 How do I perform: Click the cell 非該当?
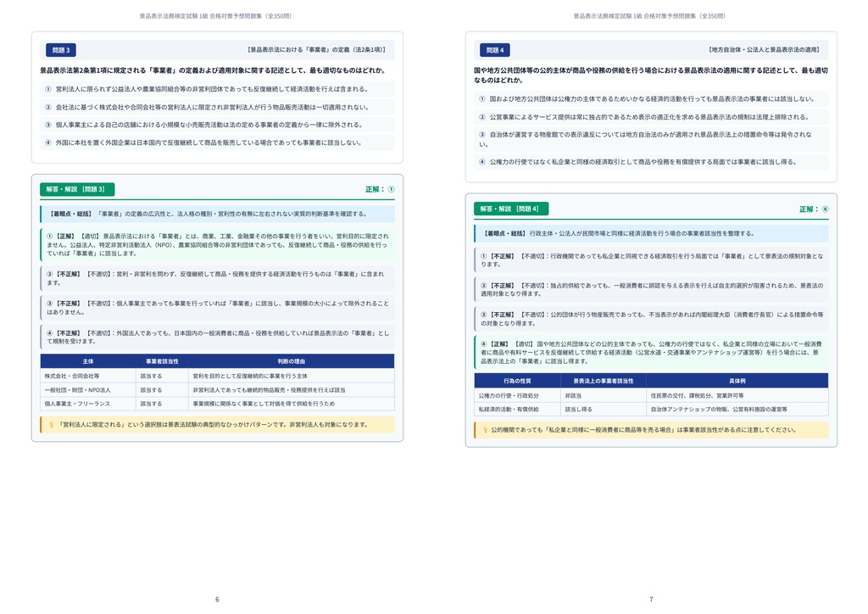point(604,395)
